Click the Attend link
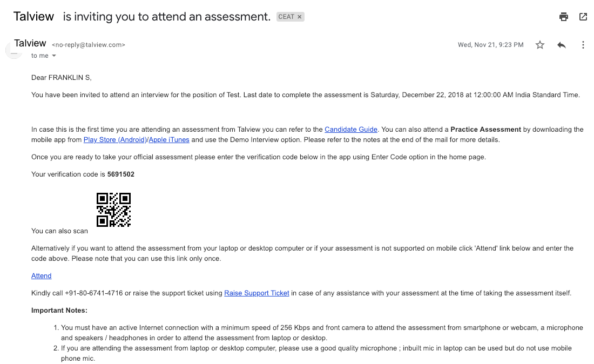This screenshot has width=594, height=364. coord(41,275)
